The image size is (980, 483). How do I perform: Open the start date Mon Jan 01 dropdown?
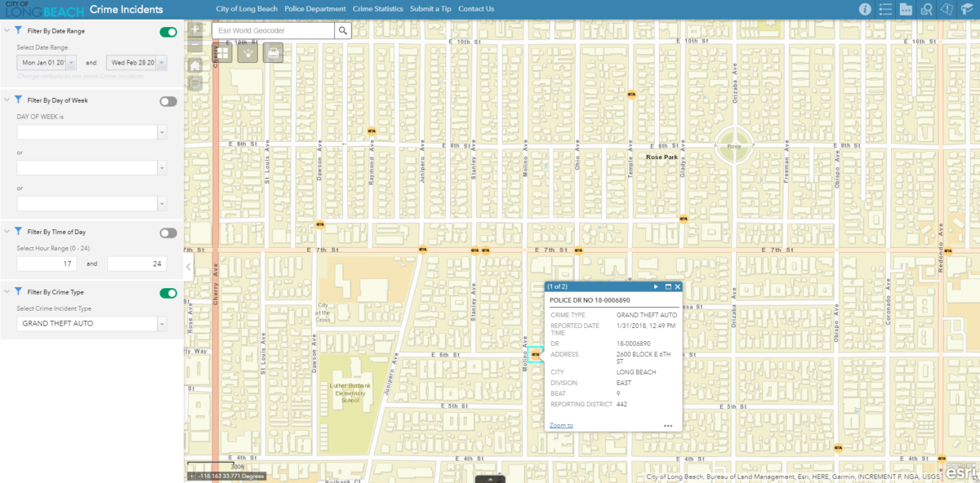click(x=71, y=62)
